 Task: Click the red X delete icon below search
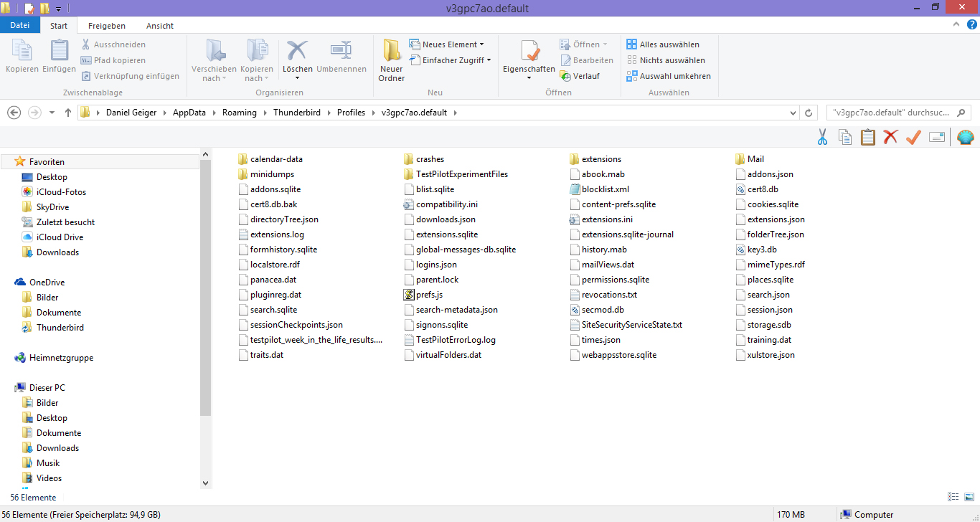(890, 137)
